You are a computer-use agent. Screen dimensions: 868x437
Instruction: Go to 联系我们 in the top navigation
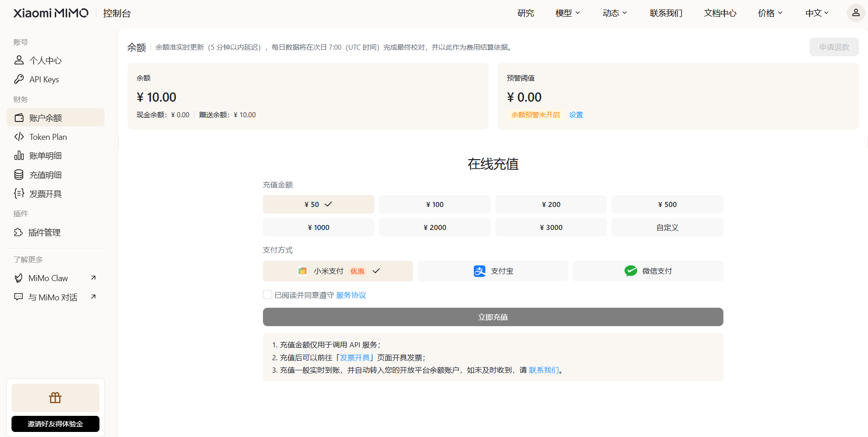click(666, 13)
